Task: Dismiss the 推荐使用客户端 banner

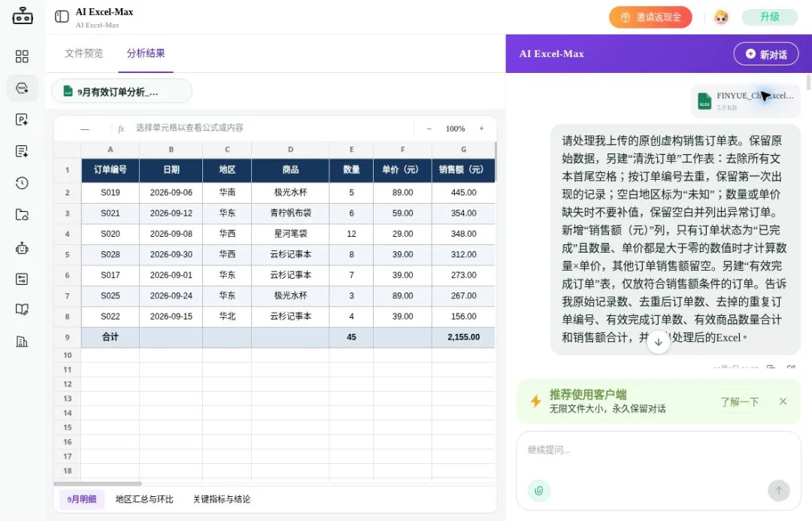Action: pyautogui.click(x=783, y=401)
